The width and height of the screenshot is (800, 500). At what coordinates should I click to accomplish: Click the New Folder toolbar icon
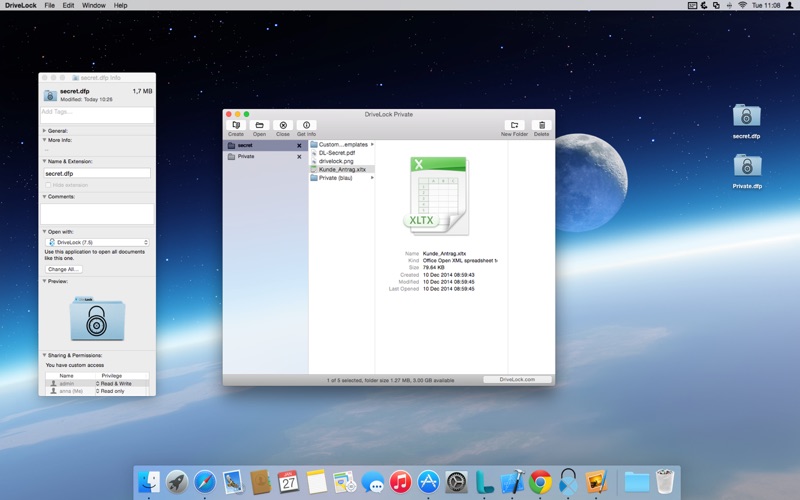514,126
